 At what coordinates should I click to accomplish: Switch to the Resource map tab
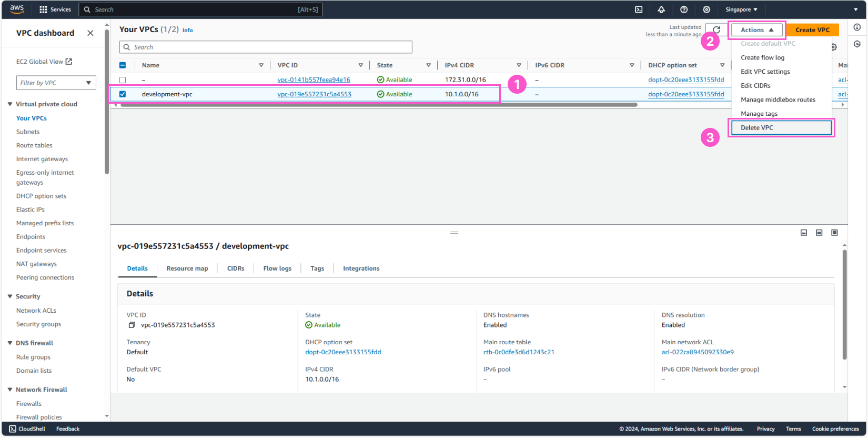(187, 268)
